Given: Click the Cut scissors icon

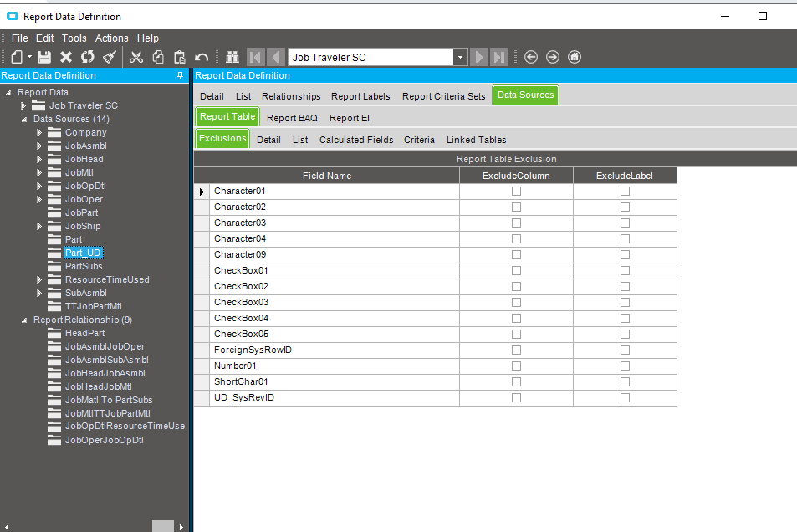Looking at the screenshot, I should click(x=136, y=57).
